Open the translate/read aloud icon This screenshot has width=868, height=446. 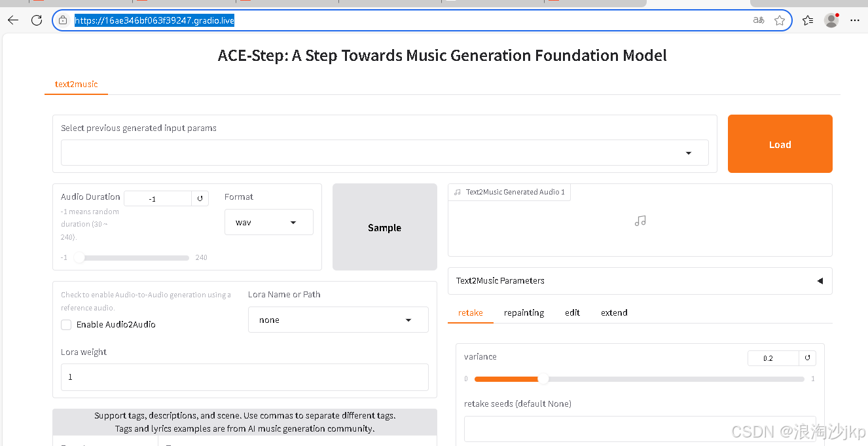tap(759, 20)
